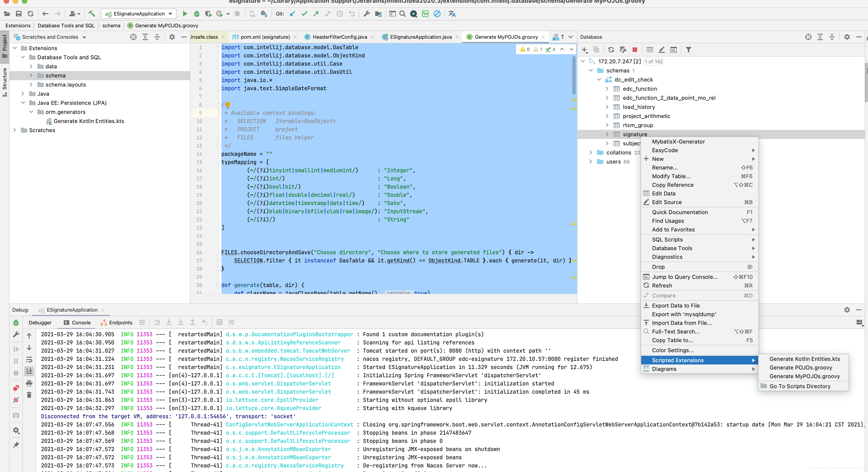The image size is (868, 472).
Task: Click the Database filter funnel icon
Action: point(688,50)
